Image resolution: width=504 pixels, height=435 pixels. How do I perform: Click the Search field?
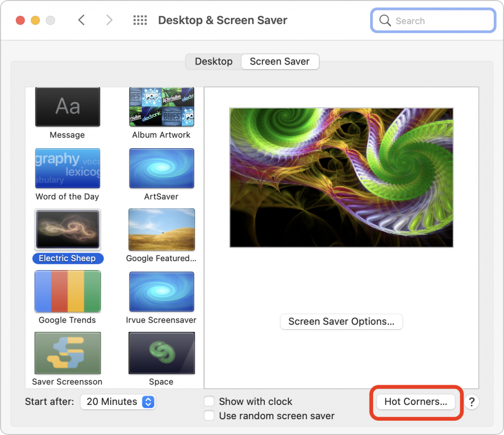click(x=433, y=21)
